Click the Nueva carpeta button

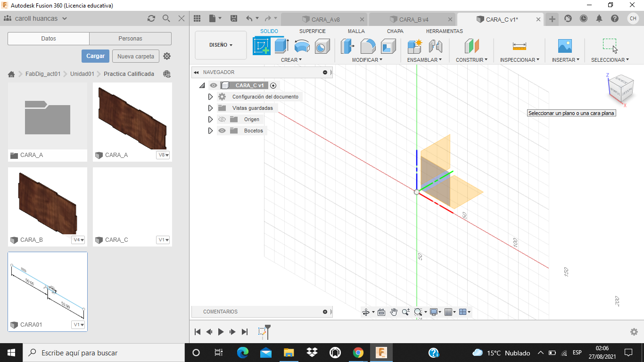tap(136, 56)
